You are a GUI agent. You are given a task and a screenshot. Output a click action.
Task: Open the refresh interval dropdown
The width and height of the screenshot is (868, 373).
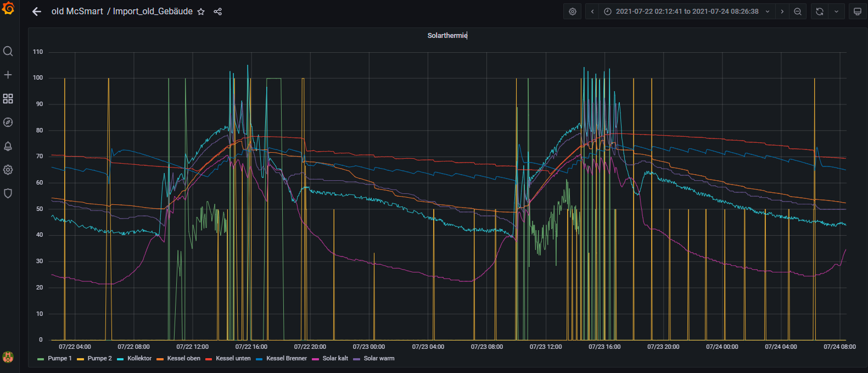pyautogui.click(x=836, y=12)
